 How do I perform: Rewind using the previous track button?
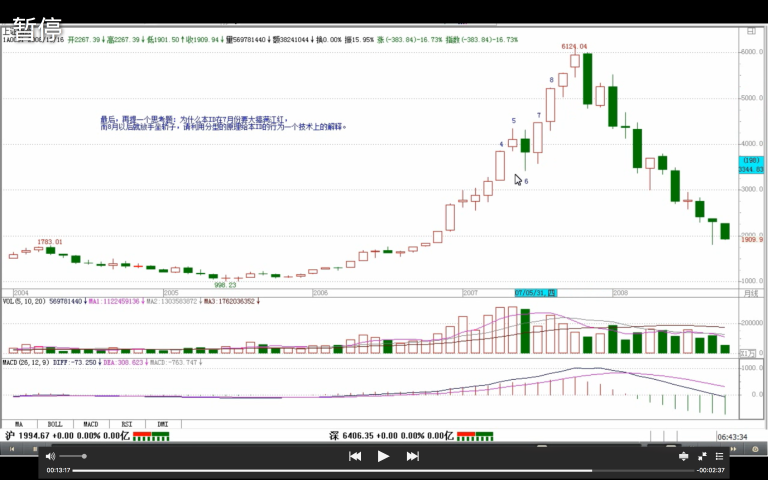(x=355, y=456)
